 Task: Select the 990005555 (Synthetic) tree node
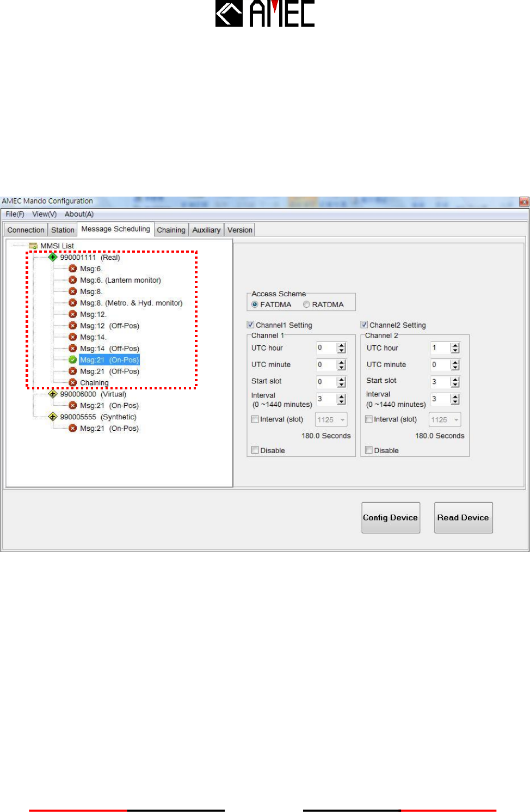(98, 417)
